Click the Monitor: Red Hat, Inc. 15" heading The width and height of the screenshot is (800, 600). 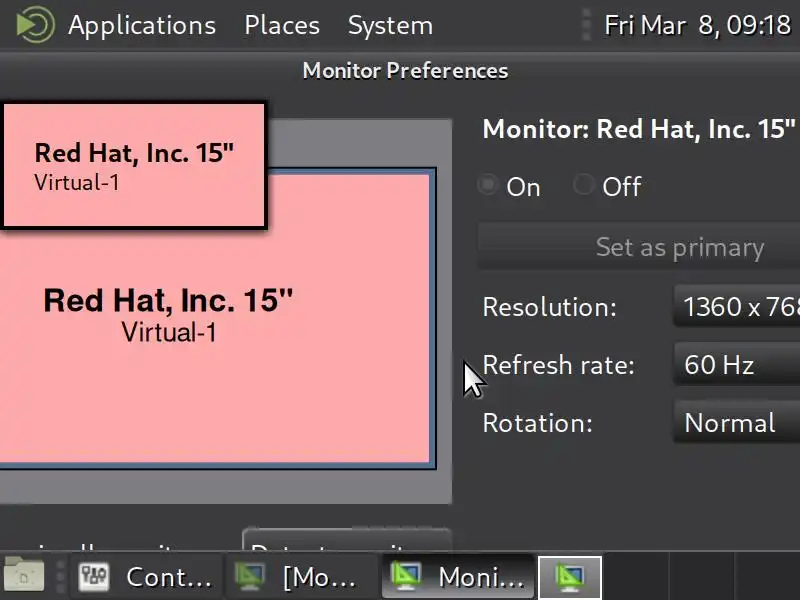pos(639,129)
